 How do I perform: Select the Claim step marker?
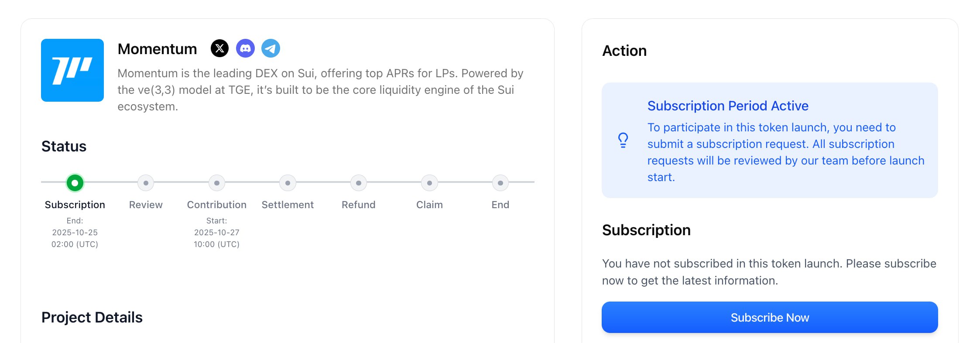coord(429,183)
